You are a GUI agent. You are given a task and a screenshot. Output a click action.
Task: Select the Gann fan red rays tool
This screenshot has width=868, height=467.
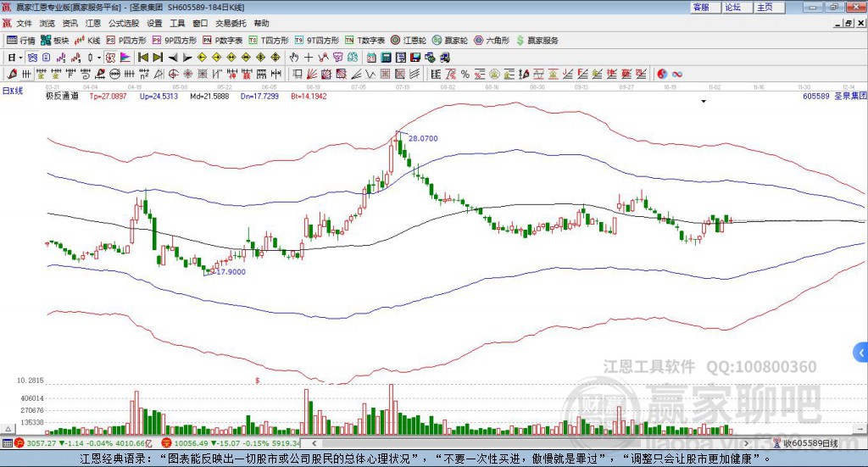(312, 74)
